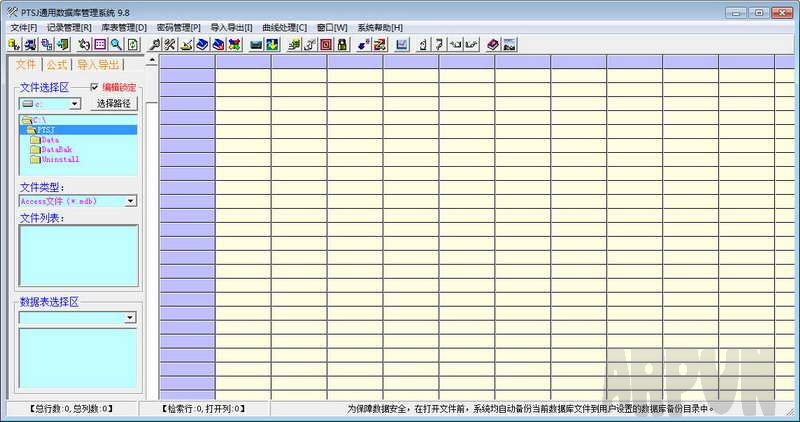Click the exit door toolbar icon
This screenshot has width=800, height=422.
pyautogui.click(x=63, y=45)
